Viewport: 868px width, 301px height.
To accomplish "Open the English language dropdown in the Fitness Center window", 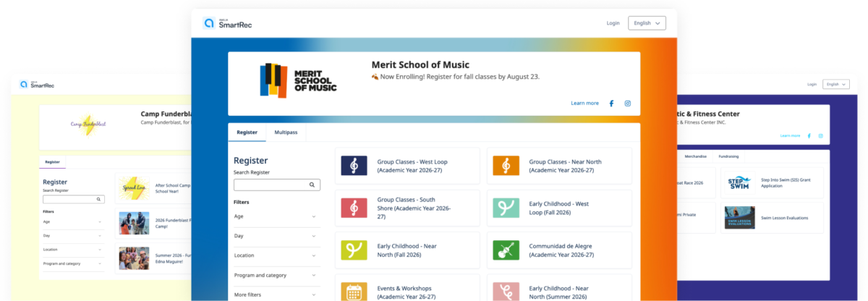I will (x=835, y=84).
